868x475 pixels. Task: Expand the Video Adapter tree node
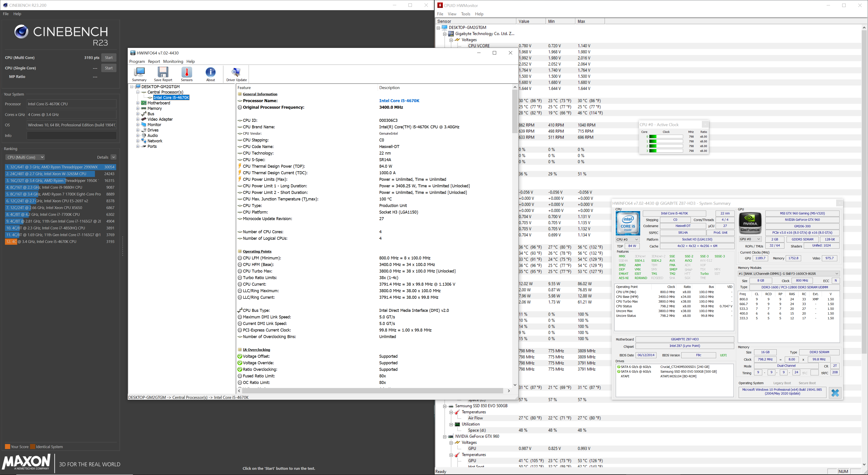138,119
